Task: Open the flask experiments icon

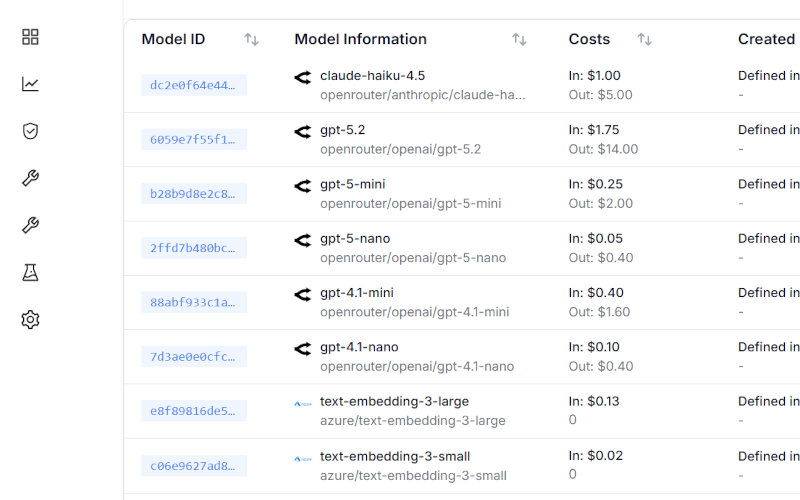Action: [30, 273]
